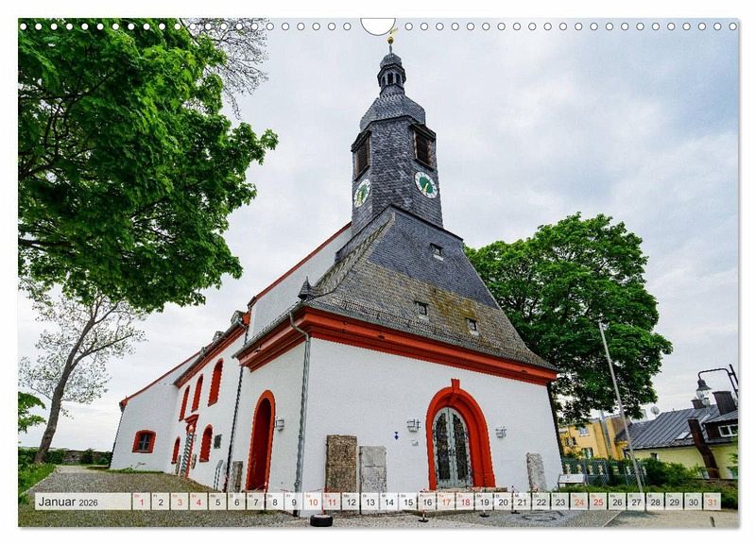The width and height of the screenshot is (756, 545).
Task: Select day 9 in the calendar strip
Action: [294, 502]
